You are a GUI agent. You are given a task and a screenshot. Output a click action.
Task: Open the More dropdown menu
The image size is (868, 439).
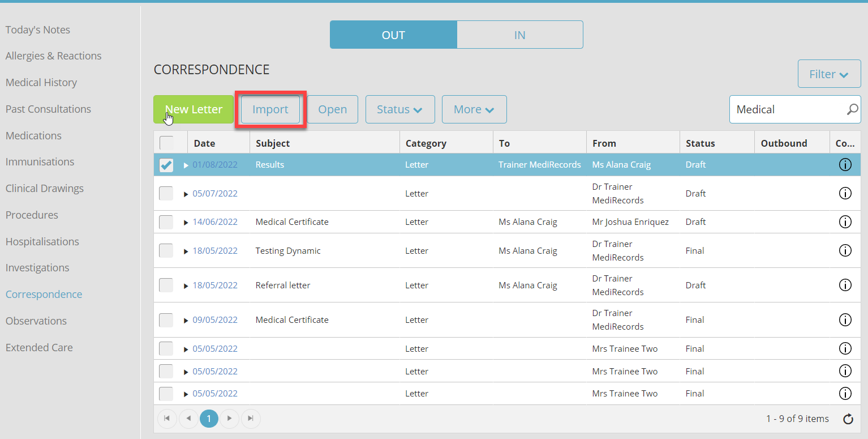(474, 109)
